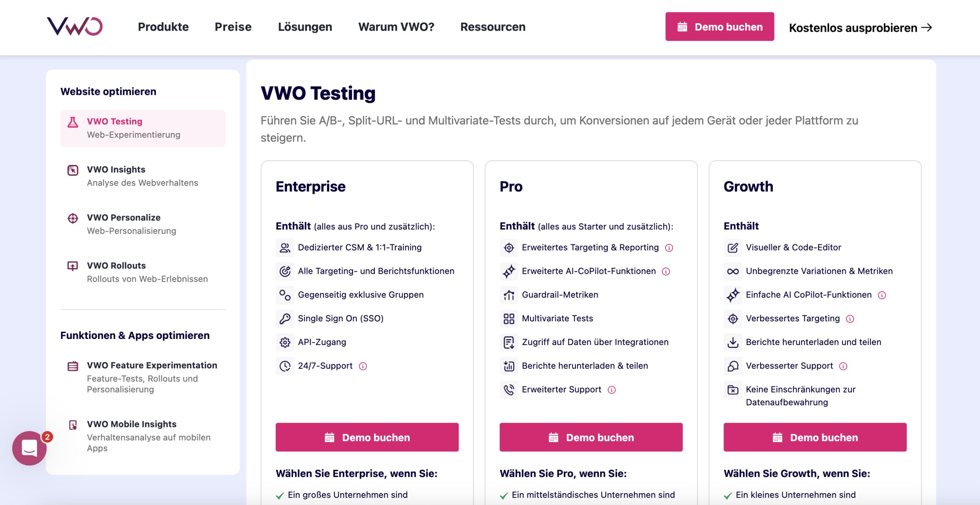Open the chat widget bubble icon
The width and height of the screenshot is (980, 505).
29,448
